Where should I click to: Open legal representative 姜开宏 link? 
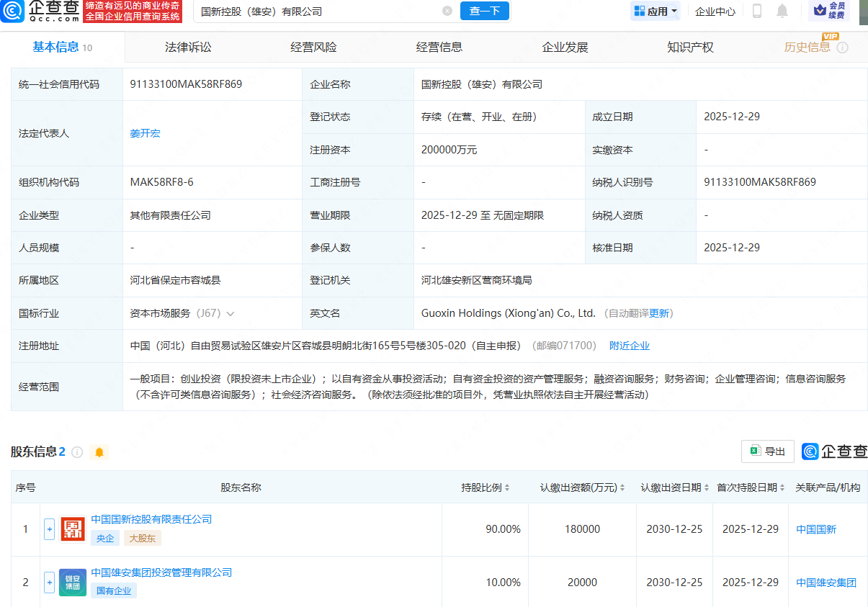pos(146,133)
